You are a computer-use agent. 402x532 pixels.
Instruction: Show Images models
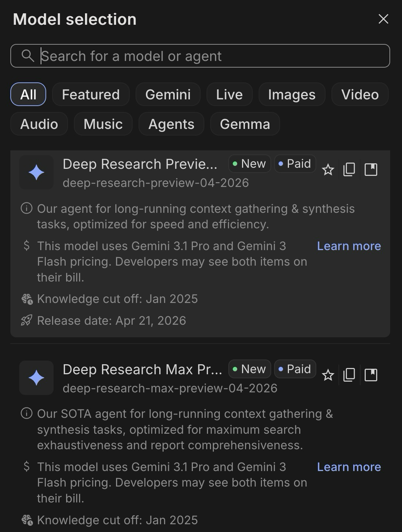pyautogui.click(x=292, y=94)
